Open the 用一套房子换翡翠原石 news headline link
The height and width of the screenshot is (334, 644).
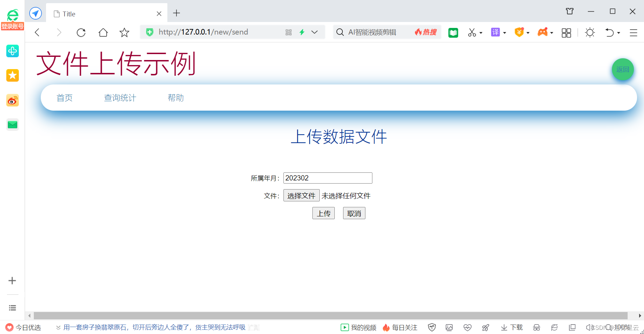[154, 327]
